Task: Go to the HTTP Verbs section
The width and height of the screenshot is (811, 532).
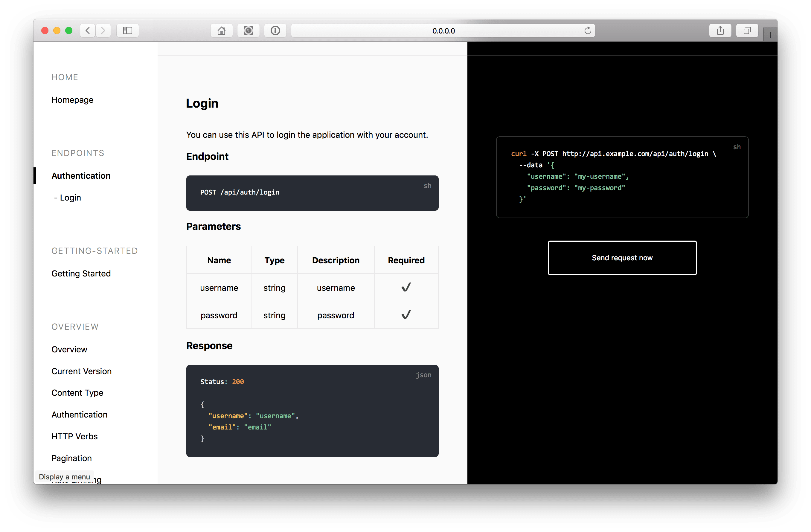Action: (74, 436)
